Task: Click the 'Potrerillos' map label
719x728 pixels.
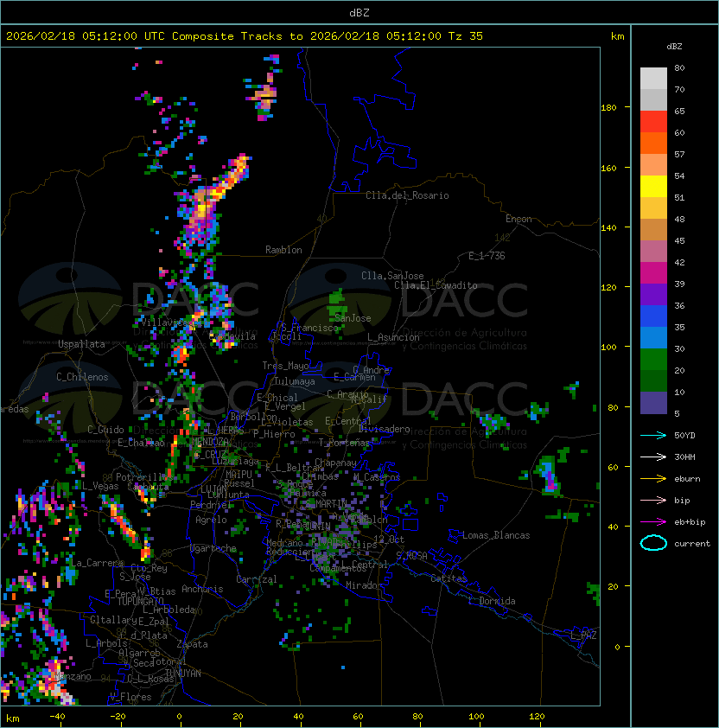Action: point(145,476)
